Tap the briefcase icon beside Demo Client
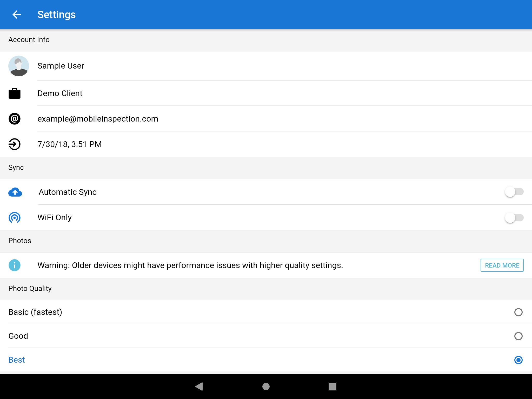The width and height of the screenshot is (532, 399). [15, 93]
